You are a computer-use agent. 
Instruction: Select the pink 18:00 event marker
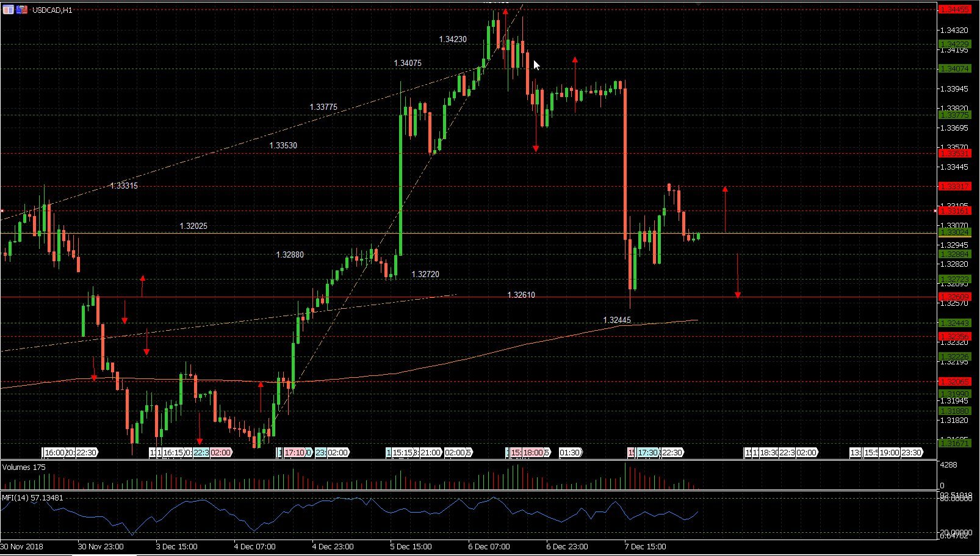point(532,452)
